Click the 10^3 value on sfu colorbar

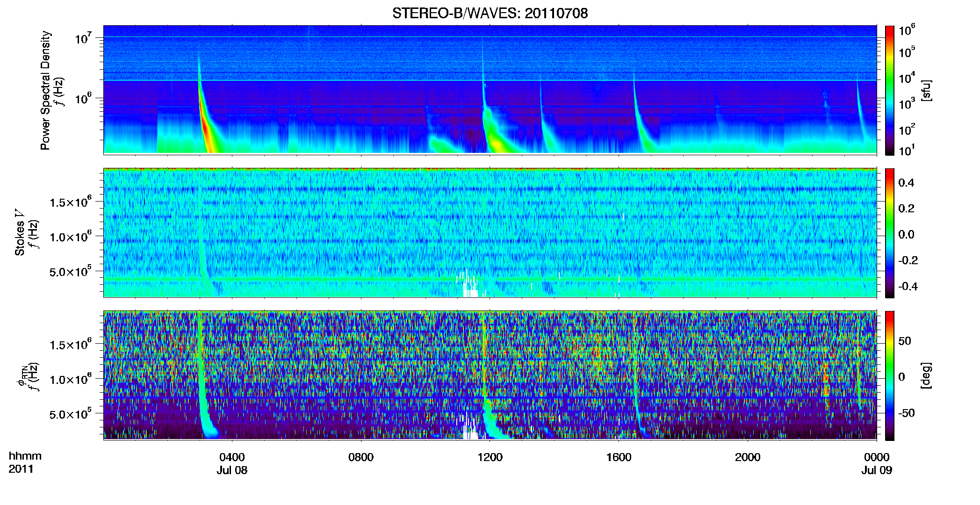point(907,104)
